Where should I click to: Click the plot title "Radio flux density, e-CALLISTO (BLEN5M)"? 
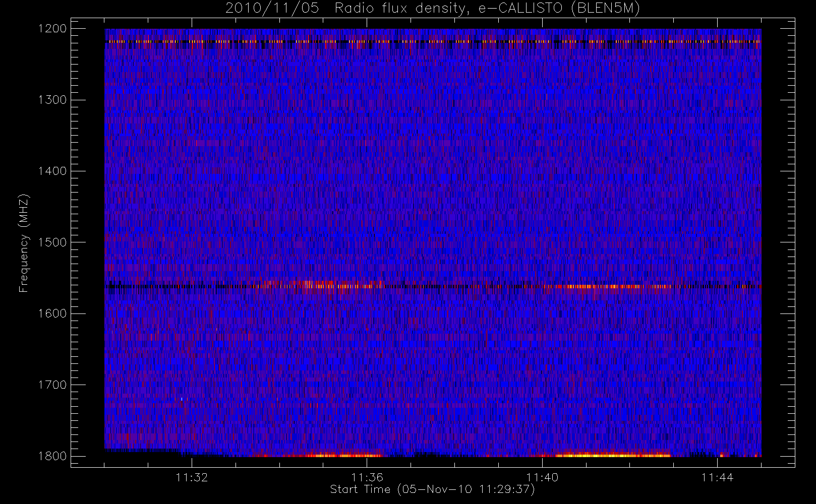tap(487, 8)
